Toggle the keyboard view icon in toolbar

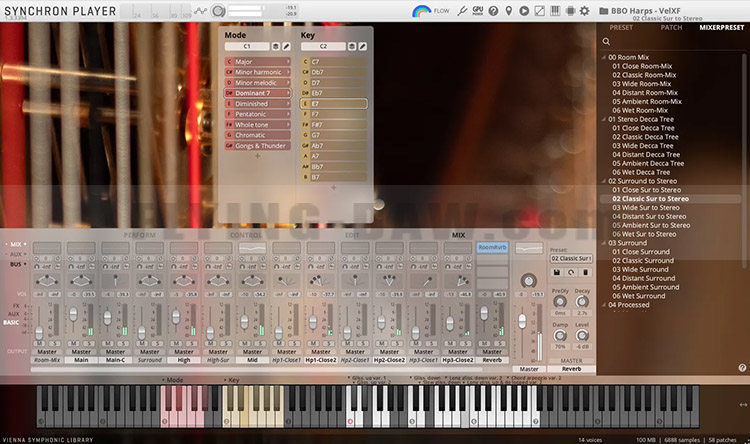click(555, 11)
